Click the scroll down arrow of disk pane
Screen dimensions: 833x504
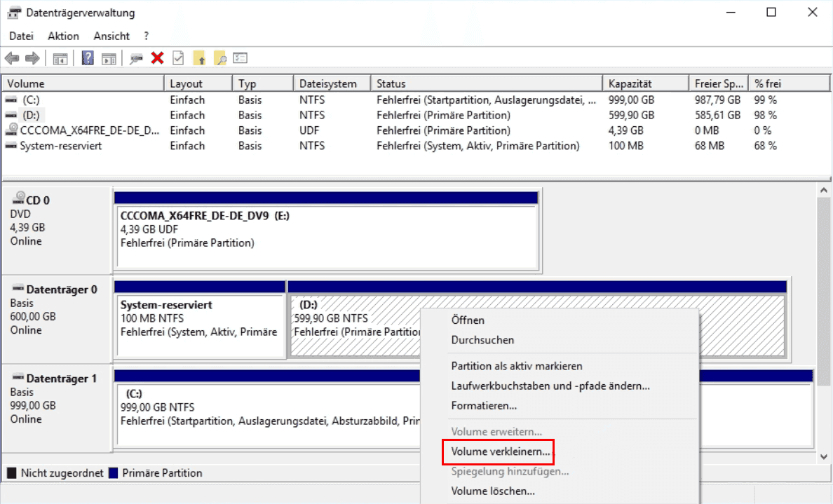click(823, 457)
